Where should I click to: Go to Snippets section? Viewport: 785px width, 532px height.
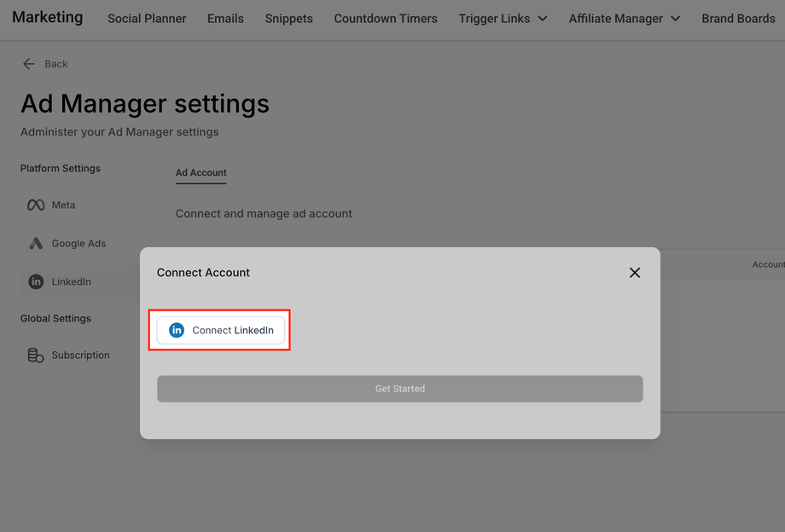pyautogui.click(x=288, y=19)
